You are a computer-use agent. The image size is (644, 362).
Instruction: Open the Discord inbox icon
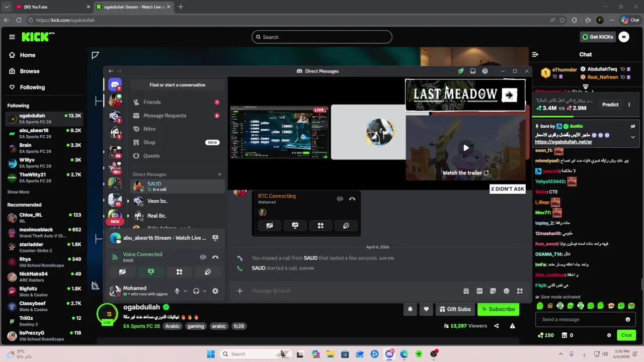tap(473, 71)
